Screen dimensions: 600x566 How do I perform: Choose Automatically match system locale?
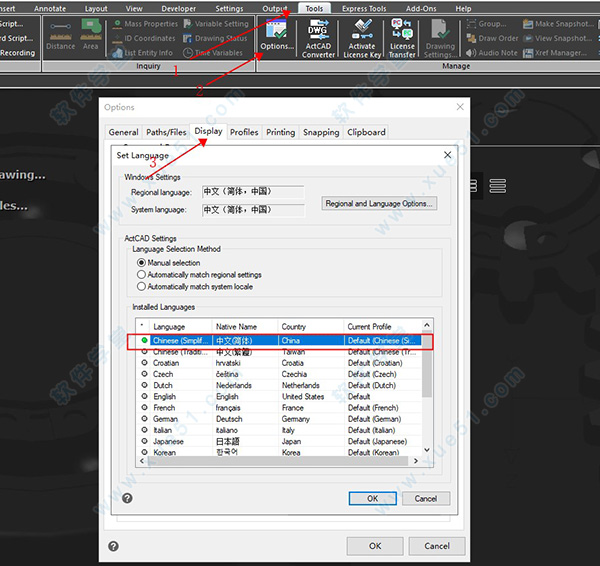coord(141,287)
